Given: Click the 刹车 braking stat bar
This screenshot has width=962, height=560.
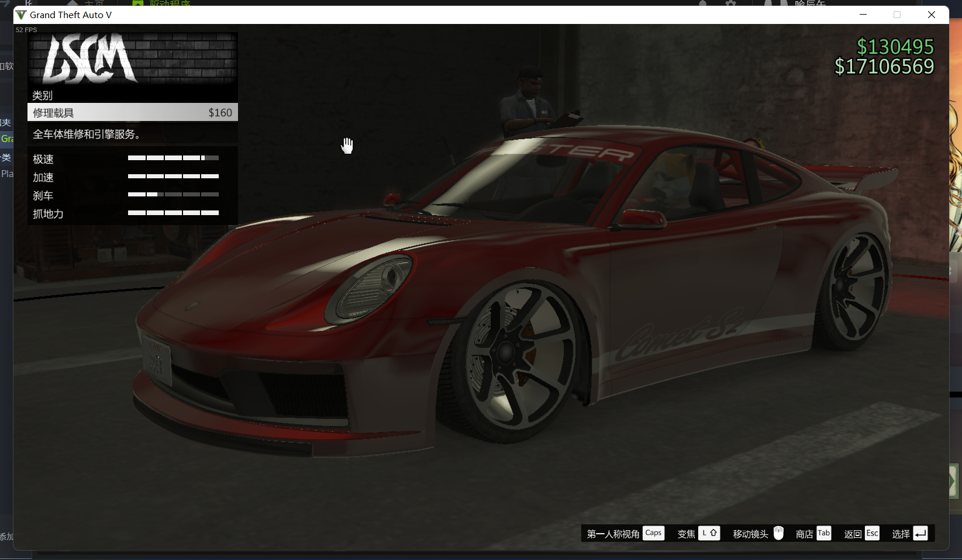Looking at the screenshot, I should [173, 194].
